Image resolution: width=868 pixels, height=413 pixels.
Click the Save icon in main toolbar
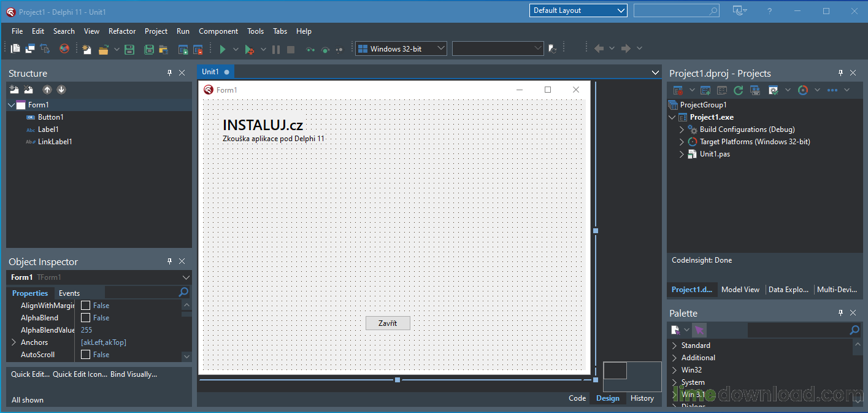(x=129, y=49)
